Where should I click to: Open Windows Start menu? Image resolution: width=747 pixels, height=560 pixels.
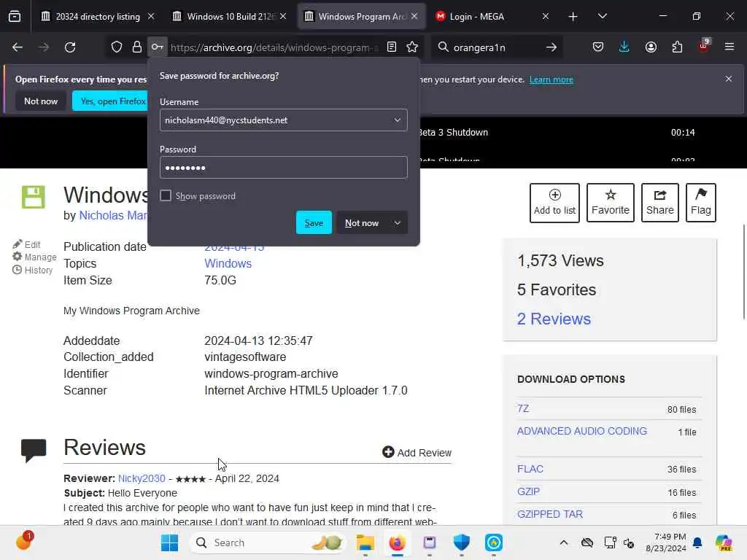[x=169, y=542]
